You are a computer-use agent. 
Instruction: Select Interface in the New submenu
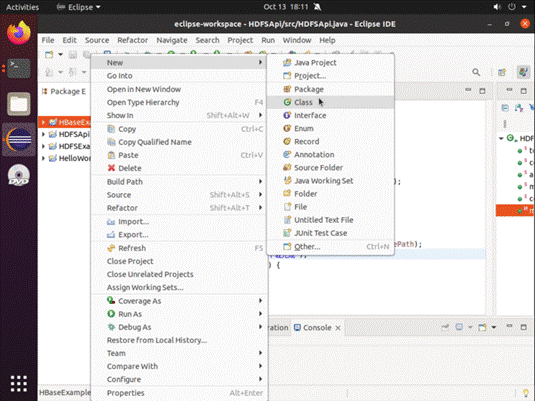[330, 115]
